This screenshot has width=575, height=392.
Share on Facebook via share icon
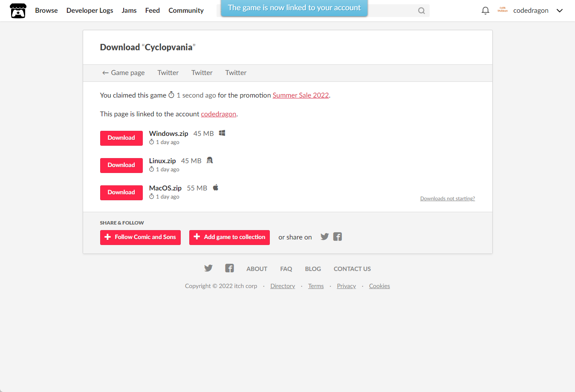click(x=338, y=236)
